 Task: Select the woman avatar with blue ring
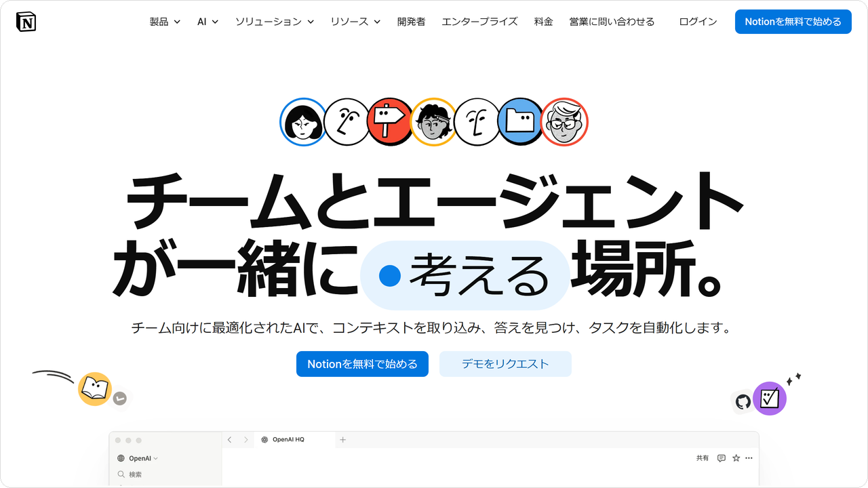click(302, 122)
